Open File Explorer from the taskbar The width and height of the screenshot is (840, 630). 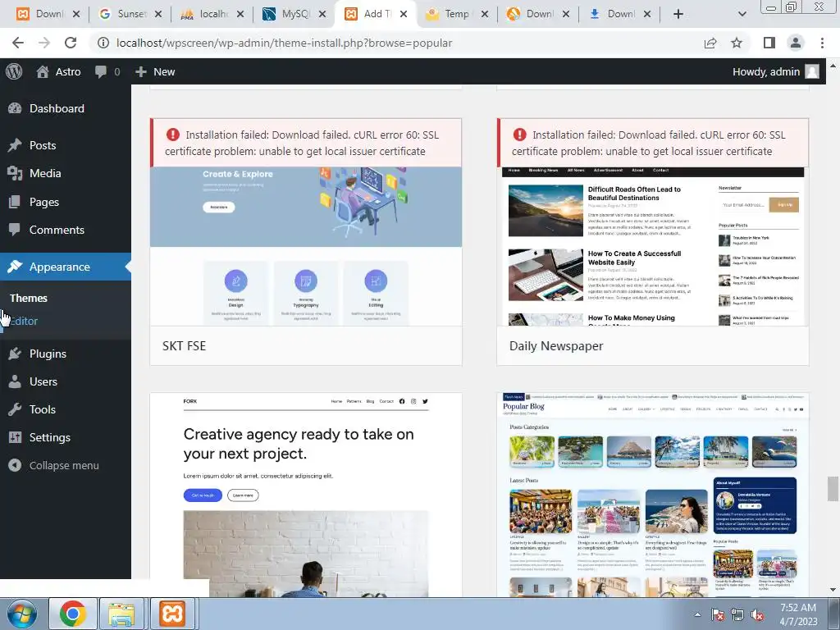tap(121, 614)
